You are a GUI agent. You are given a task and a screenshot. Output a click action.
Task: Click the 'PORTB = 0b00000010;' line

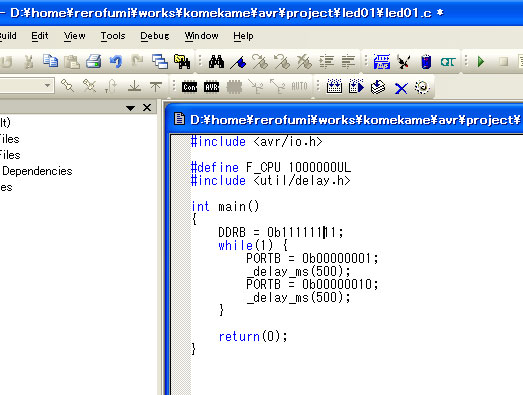point(312,284)
